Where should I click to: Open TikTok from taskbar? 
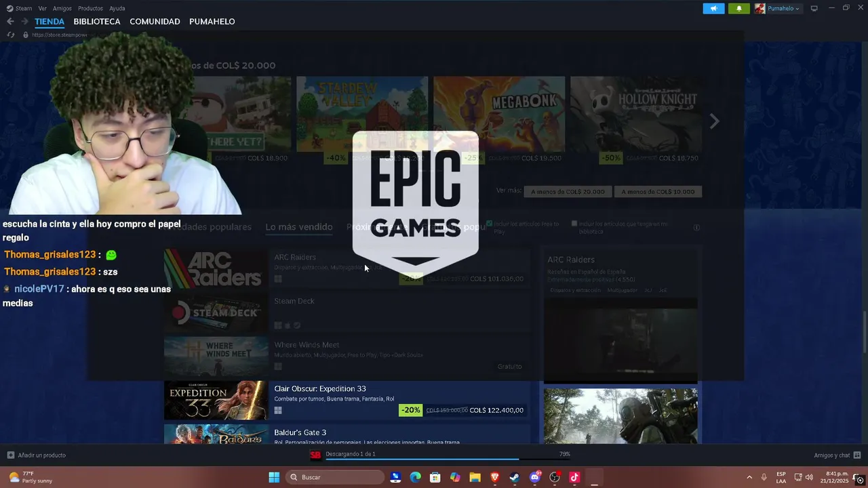[x=574, y=477]
